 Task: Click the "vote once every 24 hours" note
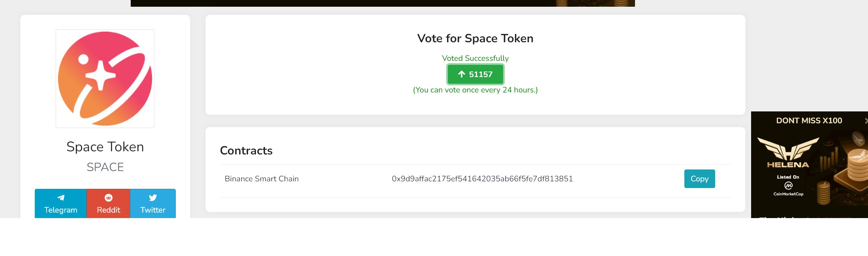475,90
